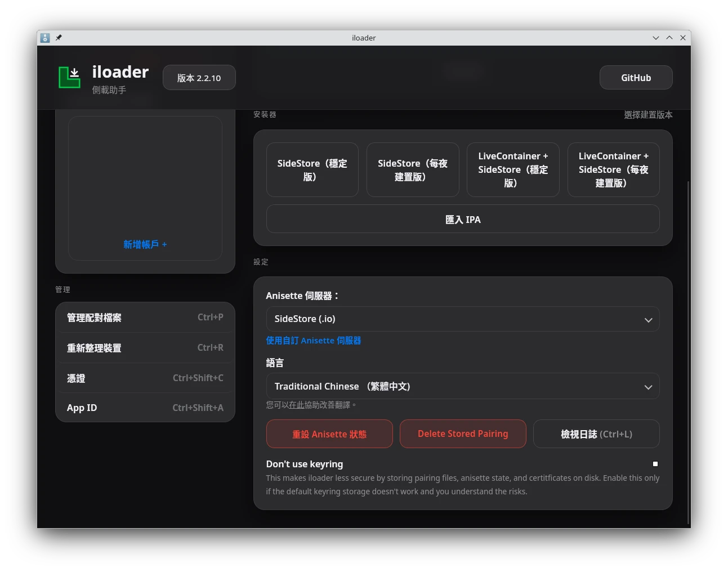Open 管理配對檔案 menu row
This screenshot has height=572, width=728.
click(145, 318)
